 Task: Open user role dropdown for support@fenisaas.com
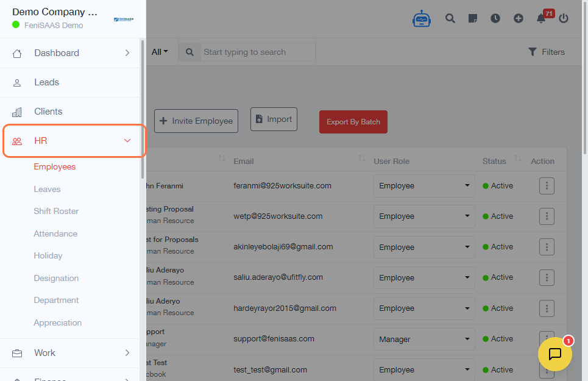click(x=424, y=339)
